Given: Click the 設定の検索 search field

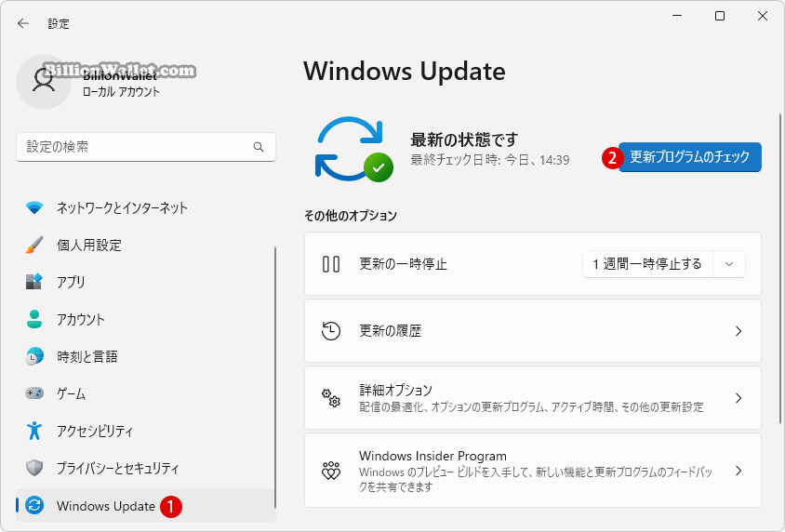Looking at the screenshot, I should coord(146,147).
